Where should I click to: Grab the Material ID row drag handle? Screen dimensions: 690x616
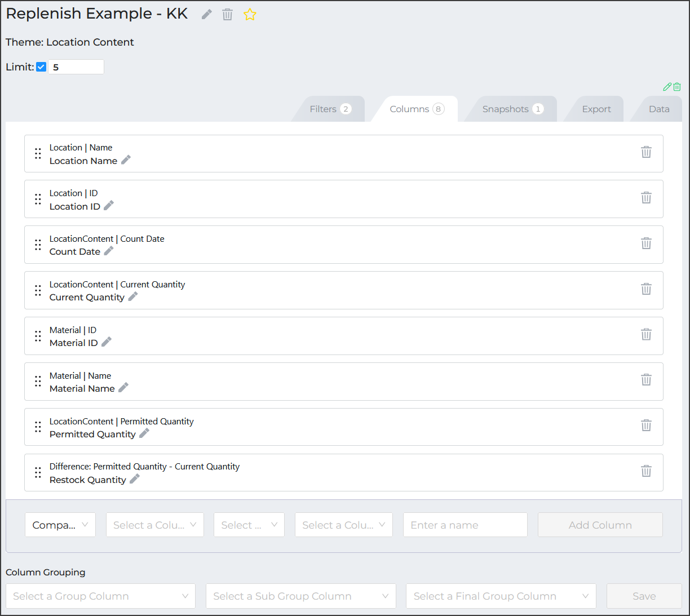pos(38,336)
